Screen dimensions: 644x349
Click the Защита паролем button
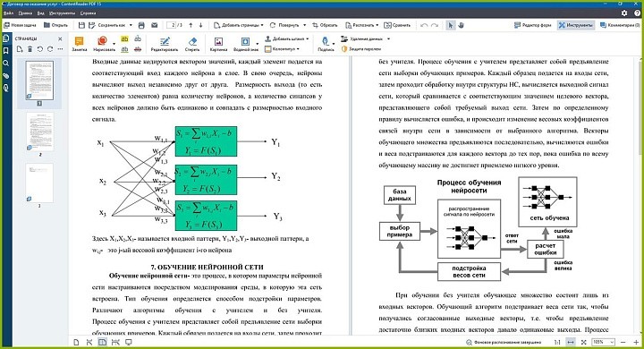point(361,49)
